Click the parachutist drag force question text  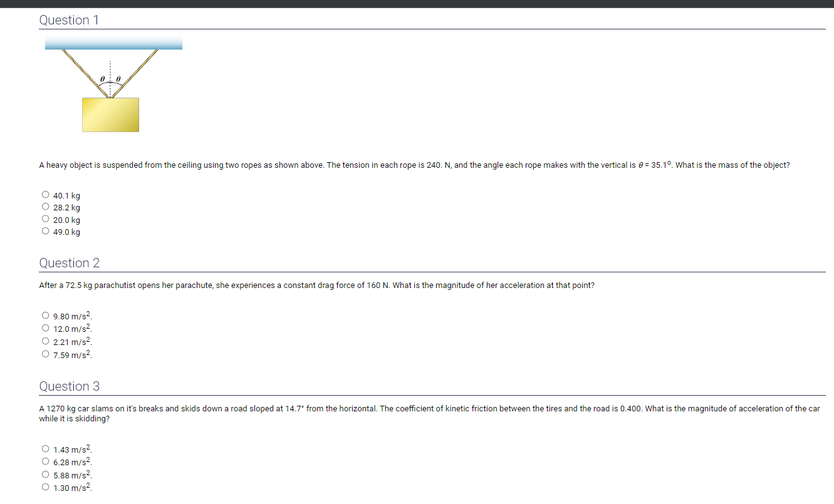[x=316, y=285]
